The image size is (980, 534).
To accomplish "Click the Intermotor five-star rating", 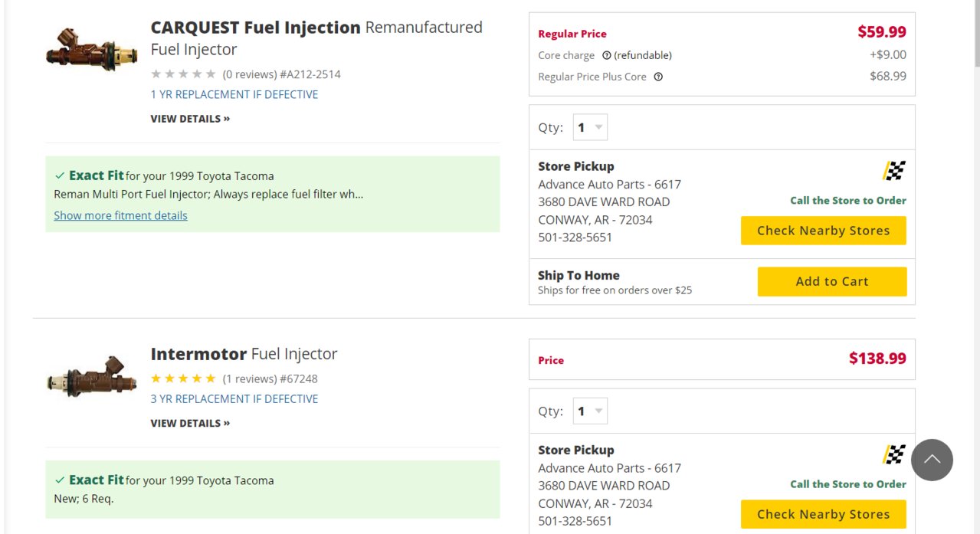I will (184, 378).
